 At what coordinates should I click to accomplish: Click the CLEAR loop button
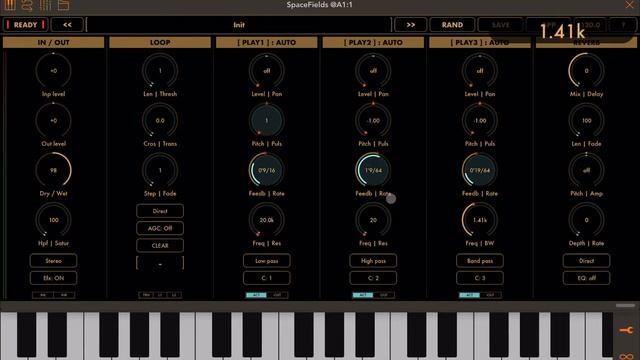[x=160, y=246]
